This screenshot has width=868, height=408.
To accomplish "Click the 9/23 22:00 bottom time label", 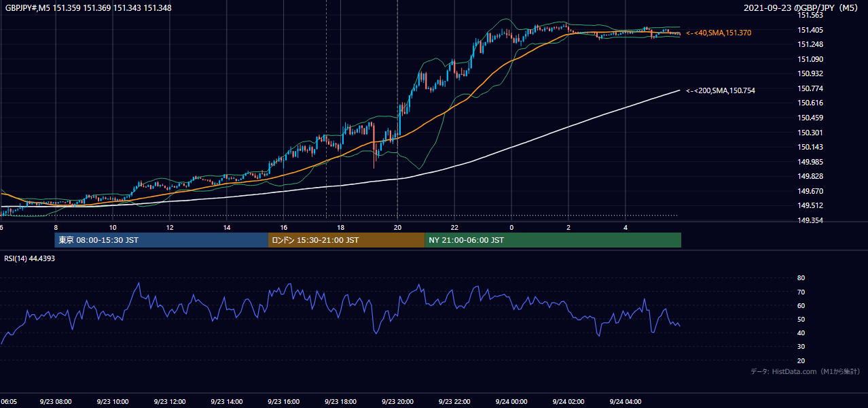I will tap(454, 402).
